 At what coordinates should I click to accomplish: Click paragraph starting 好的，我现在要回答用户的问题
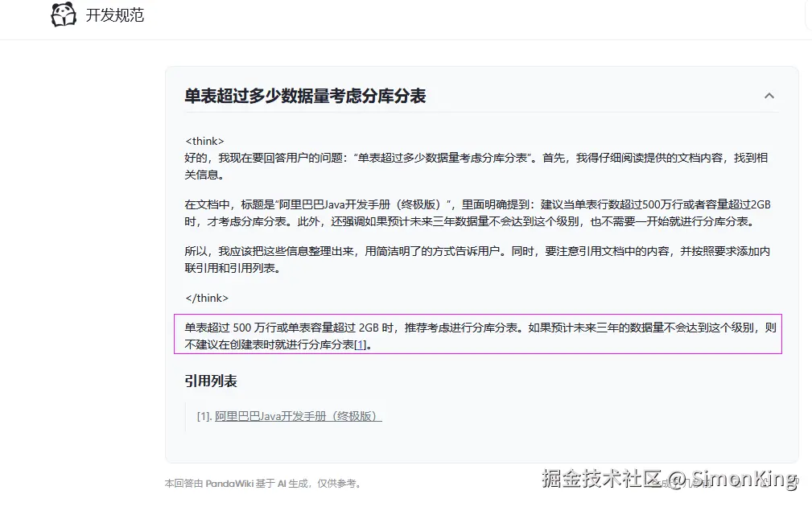click(476, 167)
